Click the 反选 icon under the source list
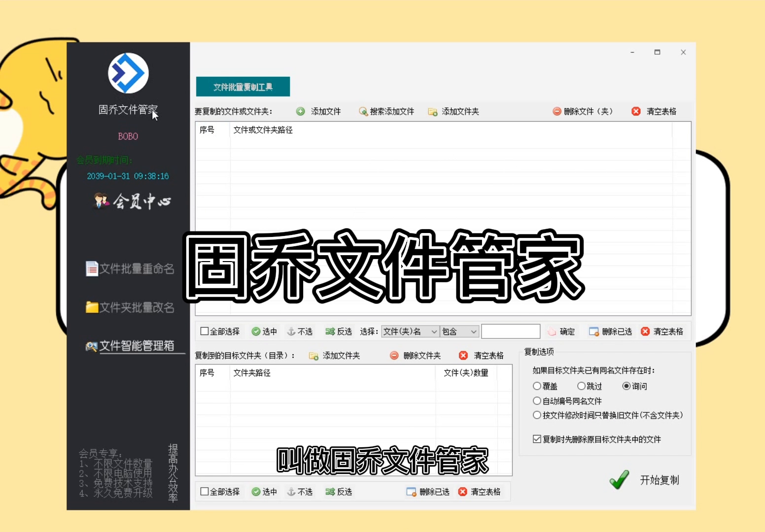This screenshot has height=532, width=765. pos(330,332)
